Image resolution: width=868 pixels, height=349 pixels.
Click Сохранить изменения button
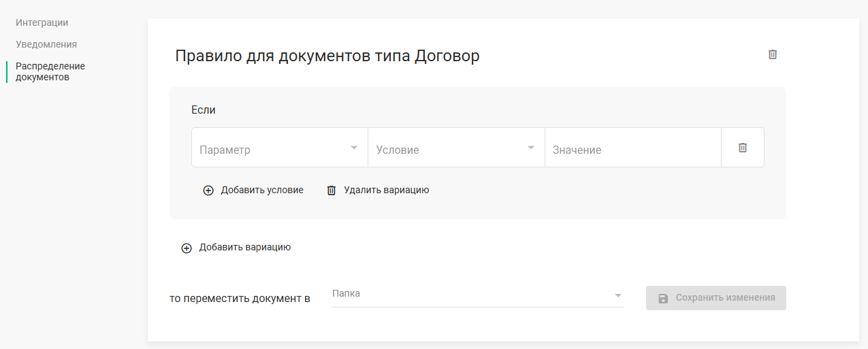click(716, 298)
